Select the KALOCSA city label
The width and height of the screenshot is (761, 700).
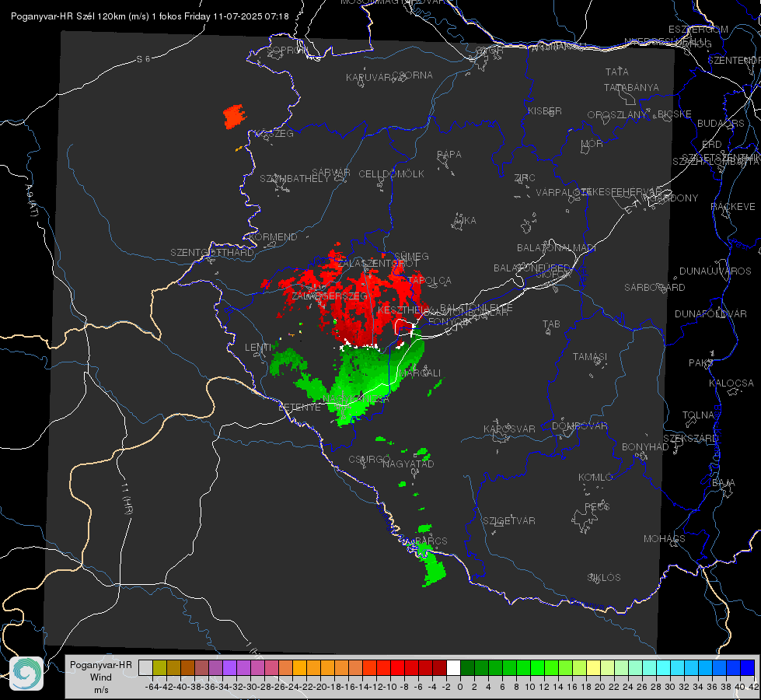point(731,383)
